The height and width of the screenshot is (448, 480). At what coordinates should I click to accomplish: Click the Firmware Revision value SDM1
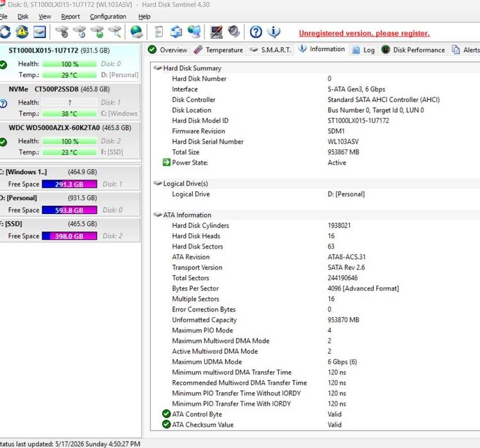click(336, 131)
